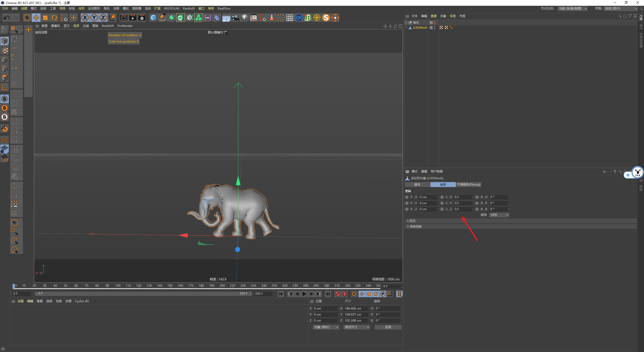Open Edit Render Settings
644x352 pixels.
point(142,18)
